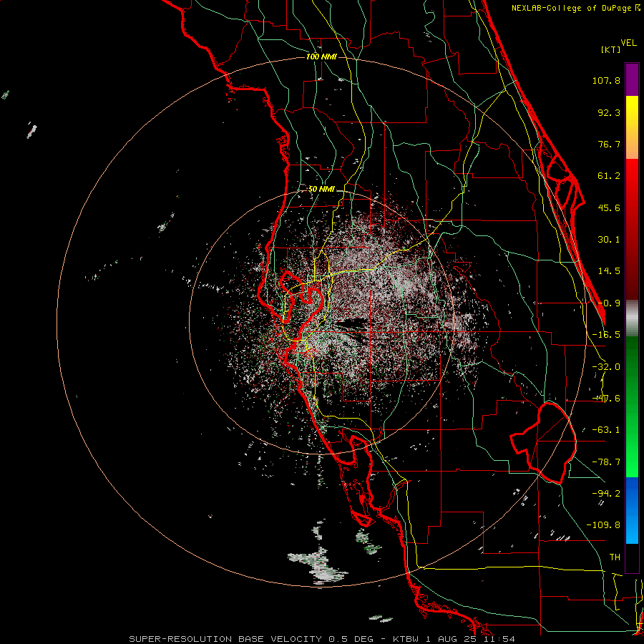This screenshot has height=644, width=644.
Task: Click the 100 NMI range ring label
Action: click(321, 57)
